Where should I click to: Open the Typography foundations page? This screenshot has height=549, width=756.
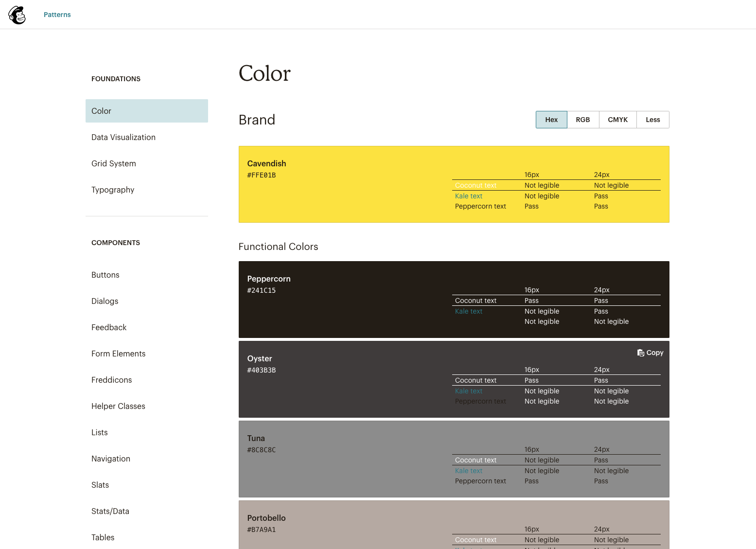pos(113,190)
